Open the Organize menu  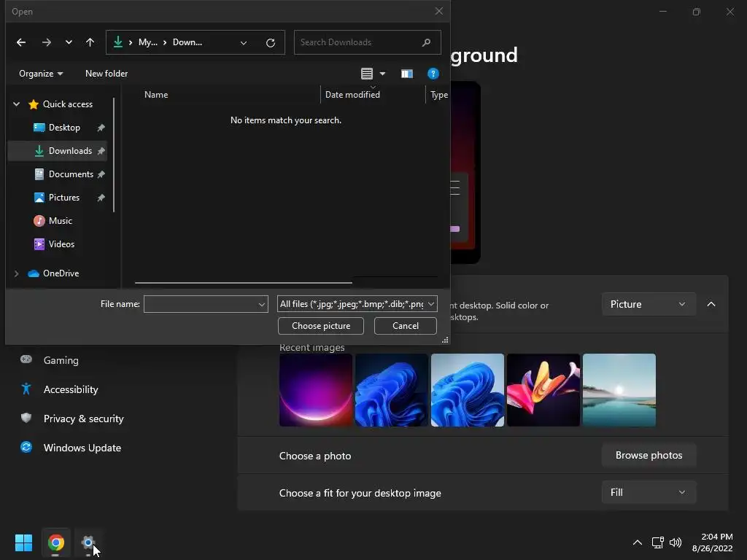pyautogui.click(x=41, y=74)
